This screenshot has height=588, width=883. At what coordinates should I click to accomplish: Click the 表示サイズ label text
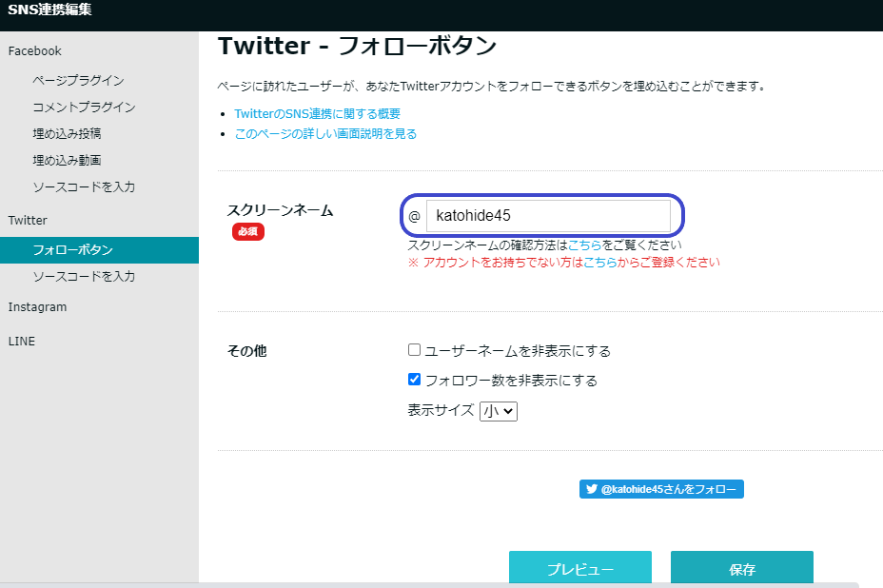(x=441, y=410)
